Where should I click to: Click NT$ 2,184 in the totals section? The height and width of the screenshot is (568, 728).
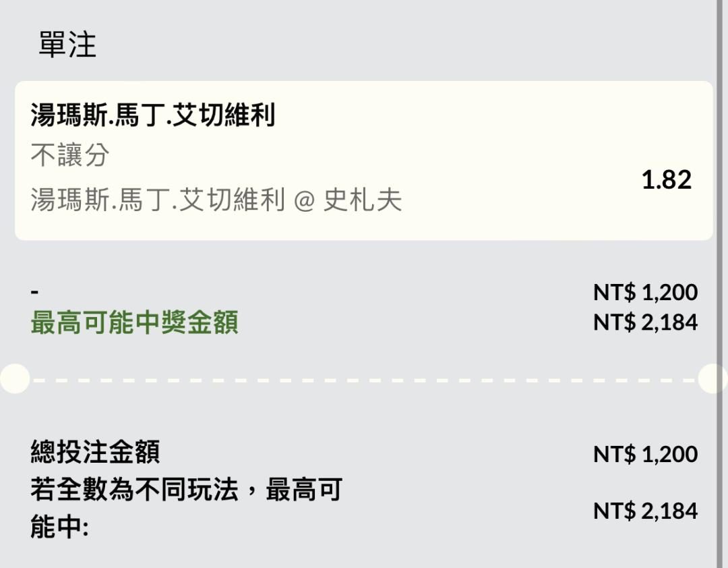coord(645,511)
